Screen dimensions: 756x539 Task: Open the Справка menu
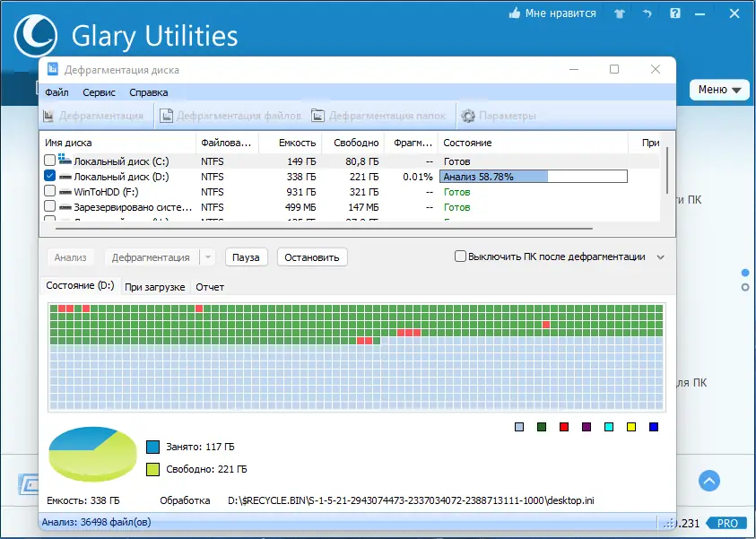tap(149, 92)
